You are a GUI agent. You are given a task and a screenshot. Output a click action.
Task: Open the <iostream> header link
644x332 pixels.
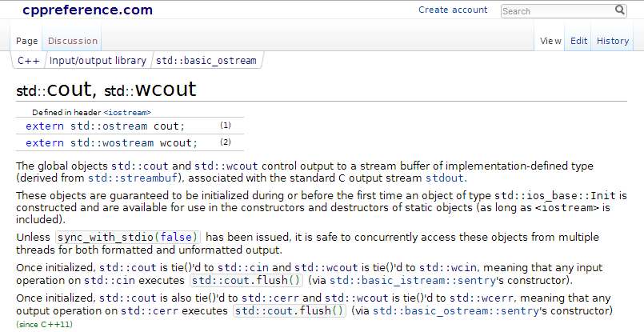(127, 113)
